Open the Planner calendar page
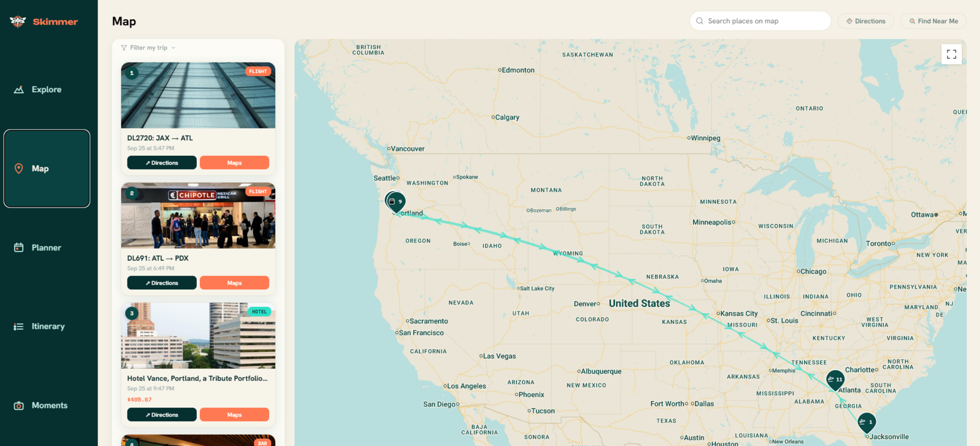Image resolution: width=980 pixels, height=446 pixels. (47, 248)
